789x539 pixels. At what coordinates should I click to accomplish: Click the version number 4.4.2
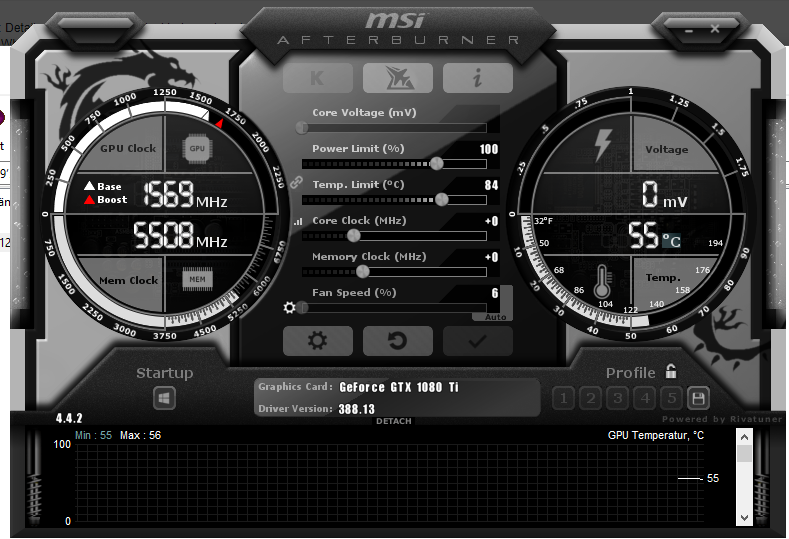pyautogui.click(x=69, y=418)
